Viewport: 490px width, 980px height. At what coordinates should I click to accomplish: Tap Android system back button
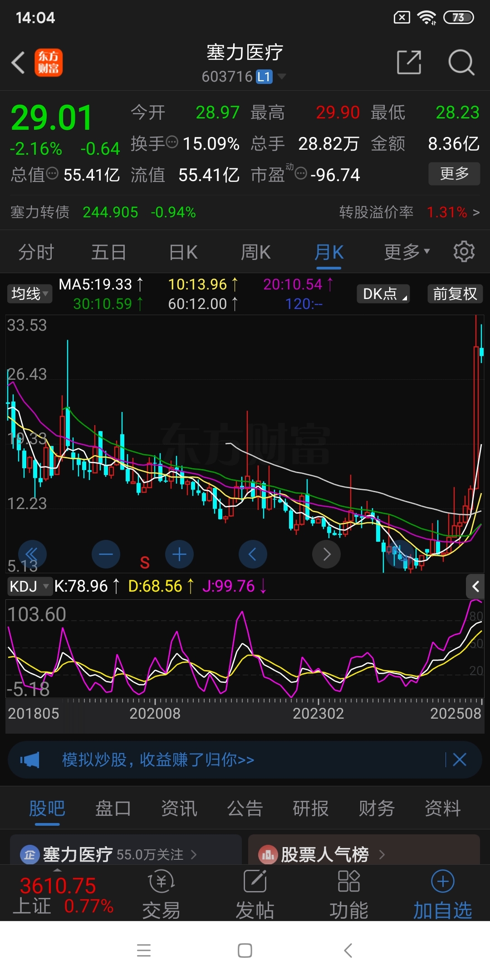tap(348, 950)
